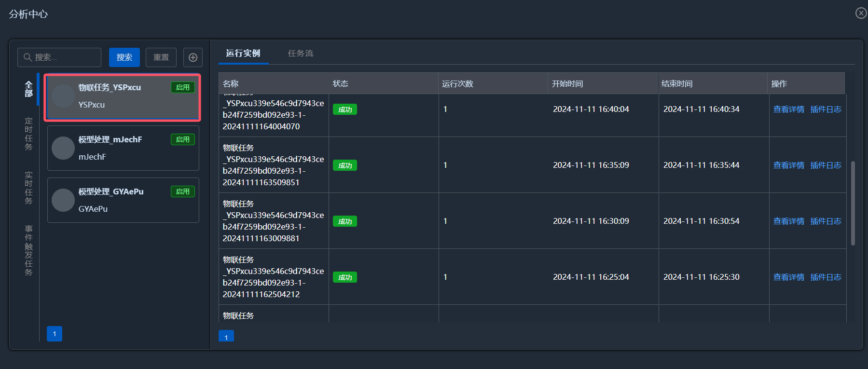868x369 pixels.
Task: Click the table's vertical scrollbar
Action: 853,203
